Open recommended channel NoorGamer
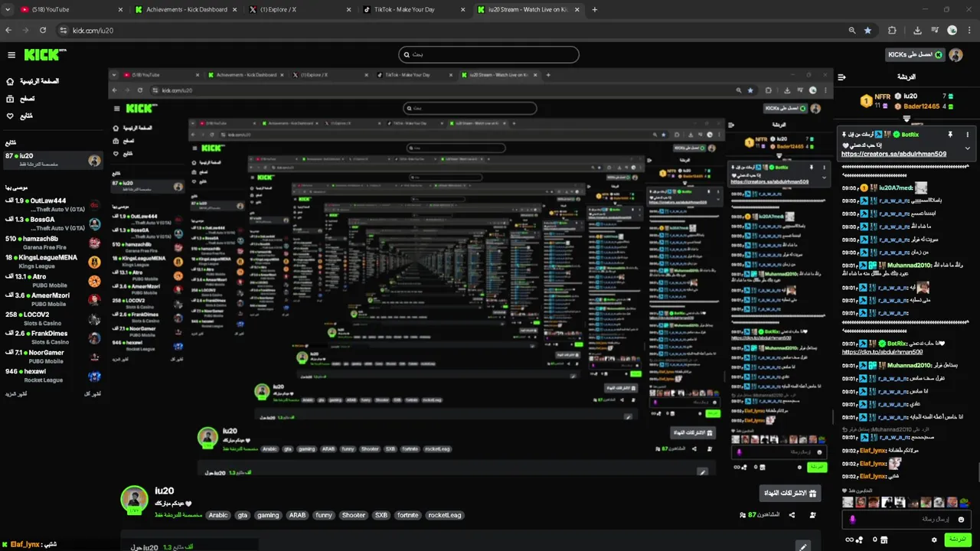The image size is (980, 551). 52,357
